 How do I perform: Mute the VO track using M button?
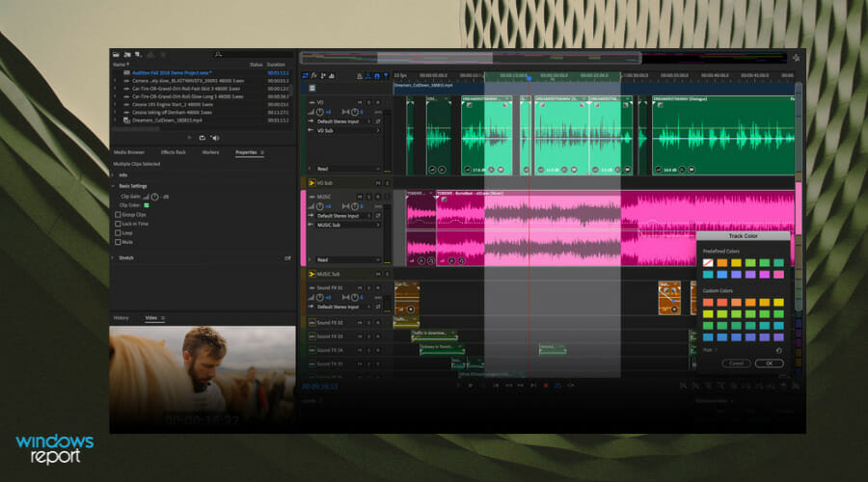[360, 101]
